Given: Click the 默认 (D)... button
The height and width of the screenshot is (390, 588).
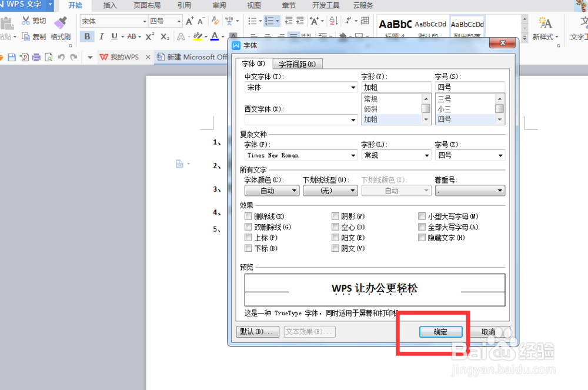Looking at the screenshot, I should [258, 332].
